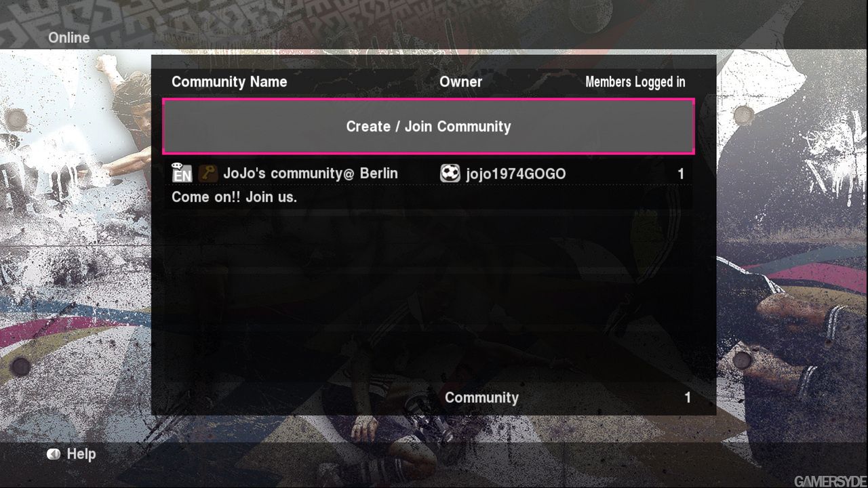Click the logged-in member count for JoJo's community
The width and height of the screenshot is (868, 488).
pos(681,174)
